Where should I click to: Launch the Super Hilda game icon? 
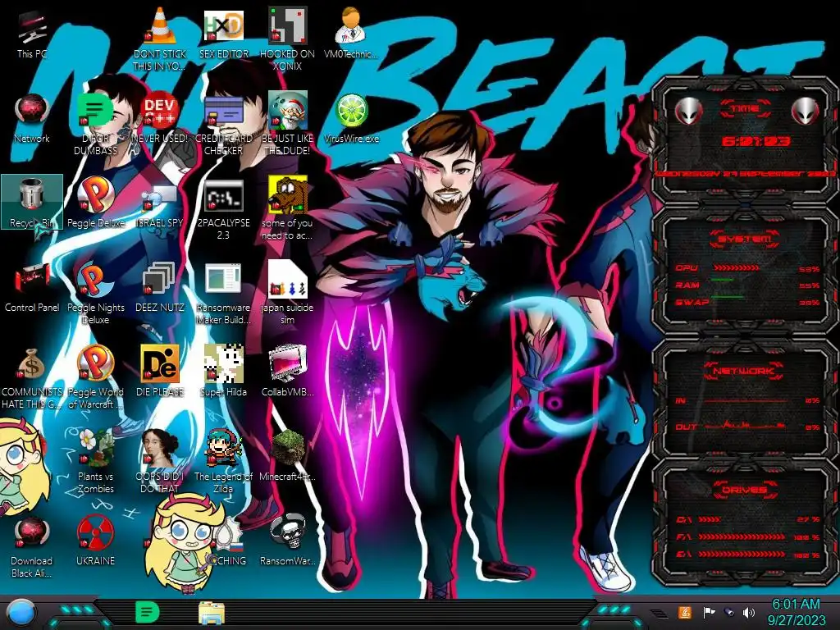223,364
